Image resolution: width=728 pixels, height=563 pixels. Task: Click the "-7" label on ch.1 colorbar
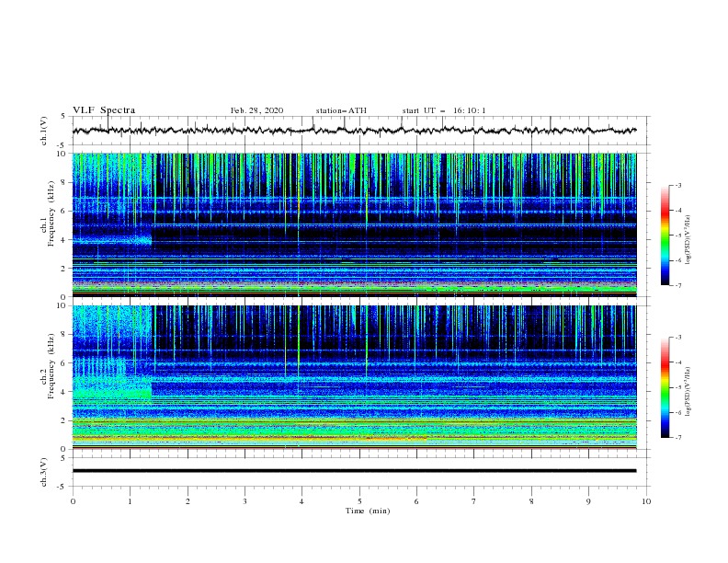[x=677, y=286]
